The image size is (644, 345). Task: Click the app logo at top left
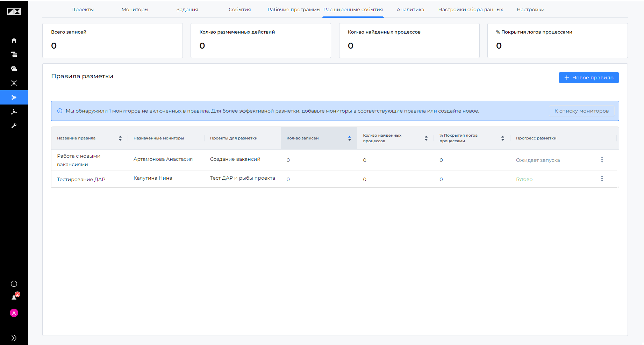[x=14, y=12]
